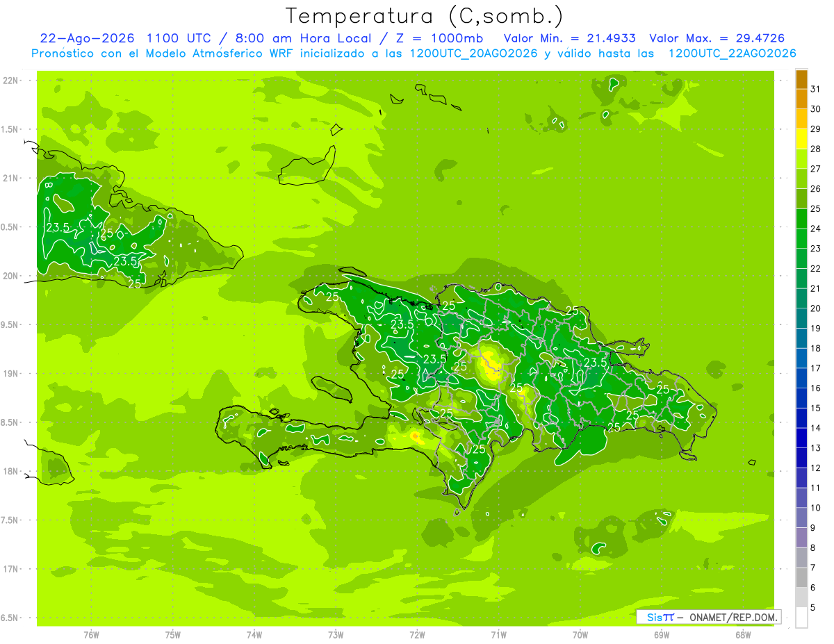This screenshot has width=834, height=644.
Task: Click the "ONAMET/REP.DOM." credit label
Action: (733, 617)
